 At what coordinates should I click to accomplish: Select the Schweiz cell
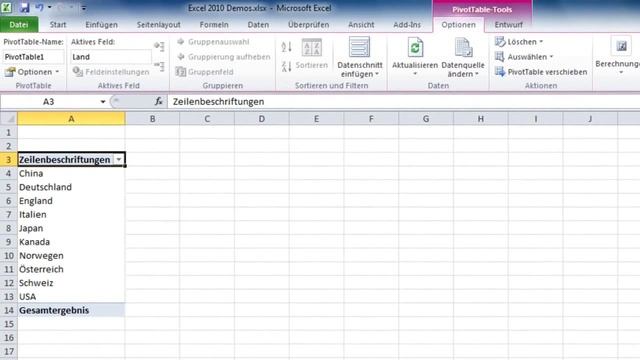coord(71,283)
